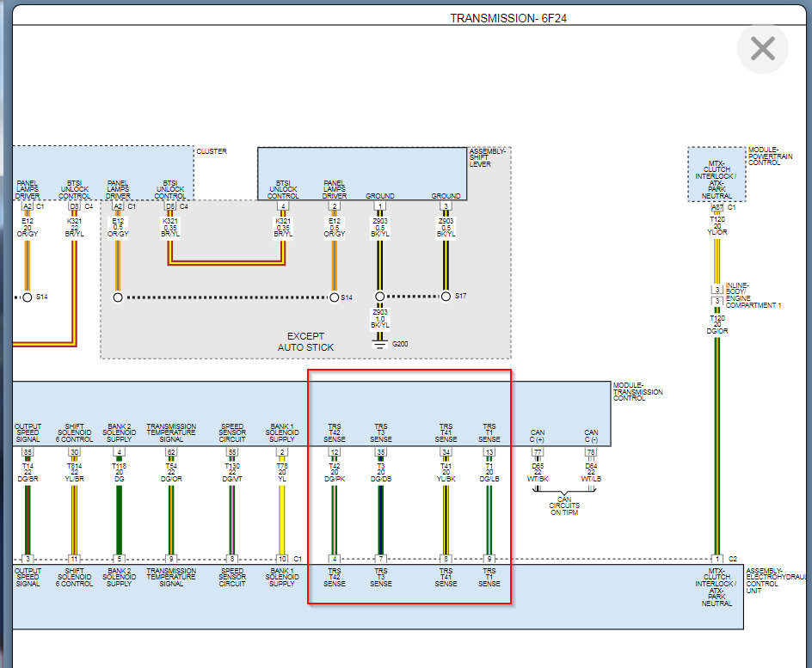
Task: Click pin 78 CAN C (-) connector
Action: pyautogui.click(x=591, y=452)
